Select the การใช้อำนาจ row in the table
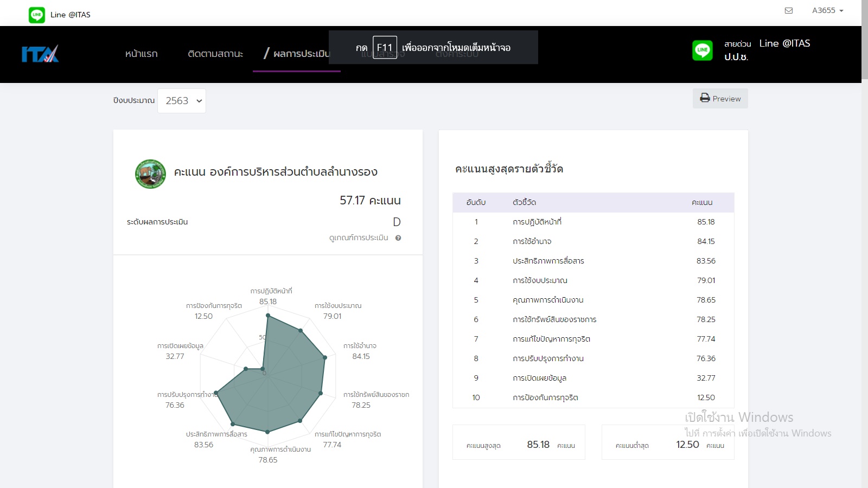The image size is (868, 488). (593, 241)
